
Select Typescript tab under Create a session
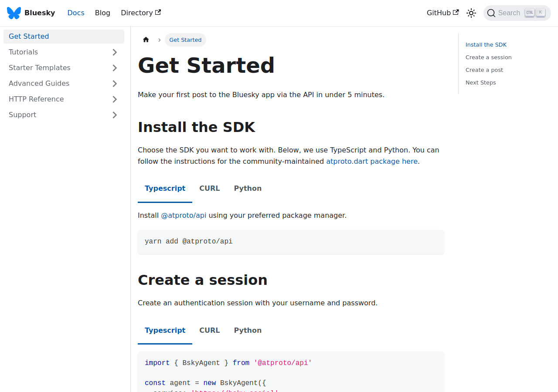pyautogui.click(x=165, y=331)
